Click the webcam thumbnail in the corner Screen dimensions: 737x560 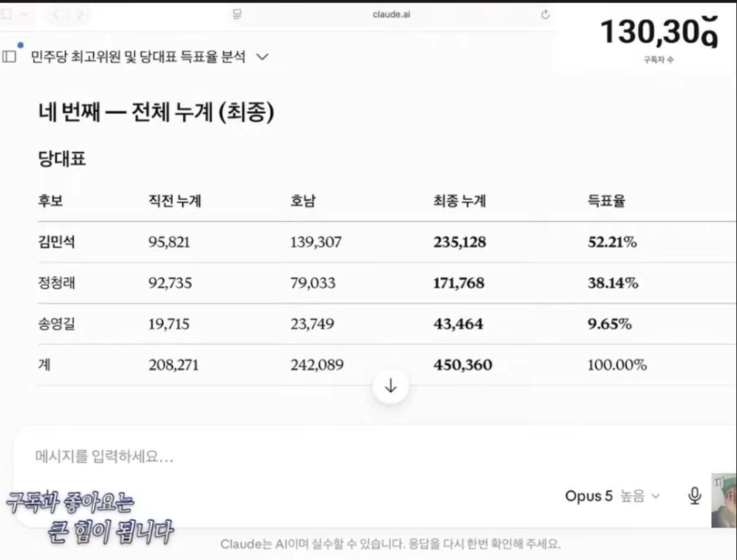pyautogui.click(x=724, y=501)
